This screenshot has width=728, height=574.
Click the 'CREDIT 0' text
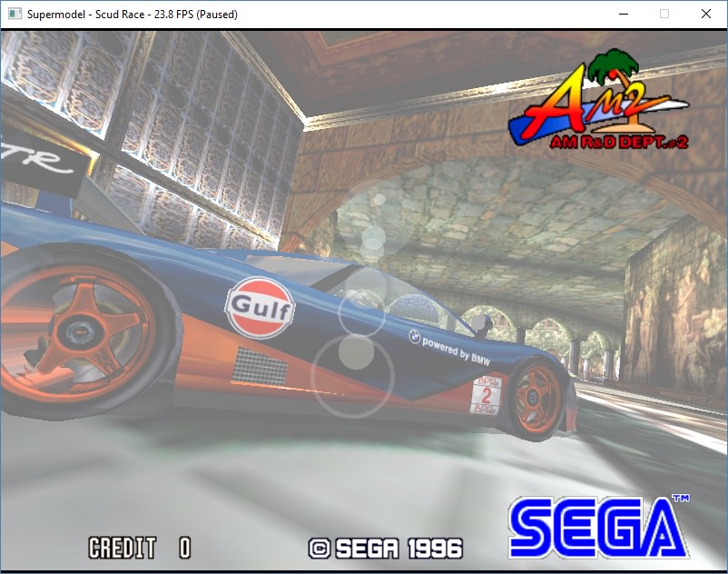click(x=139, y=548)
